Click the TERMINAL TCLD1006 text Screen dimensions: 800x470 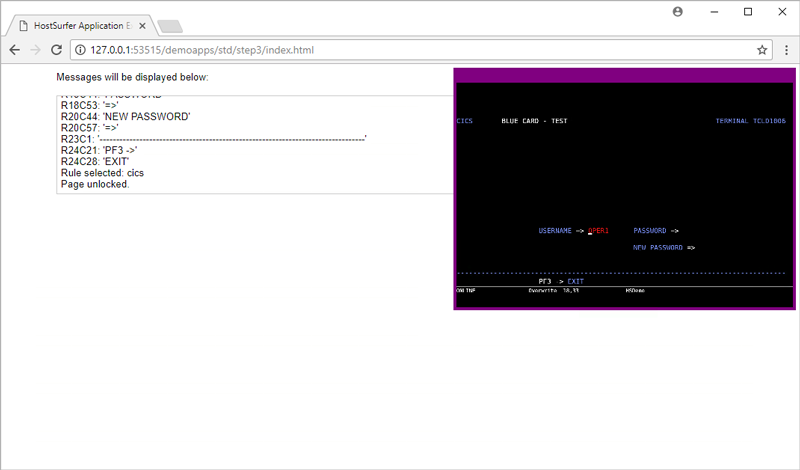751,121
